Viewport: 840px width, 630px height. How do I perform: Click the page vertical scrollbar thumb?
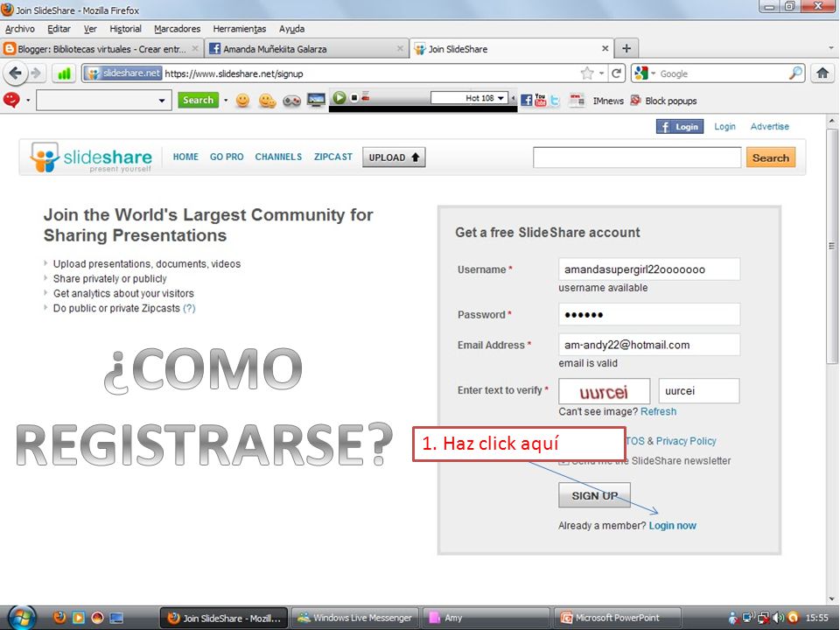[x=832, y=247]
